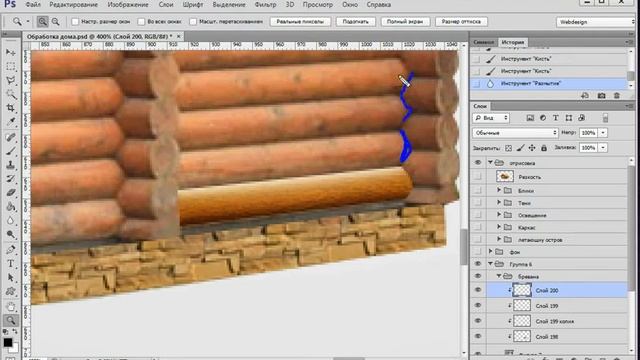Image resolution: width=640 pixels, height=360 pixels.
Task: Lock layer position icon
Action: point(532,148)
